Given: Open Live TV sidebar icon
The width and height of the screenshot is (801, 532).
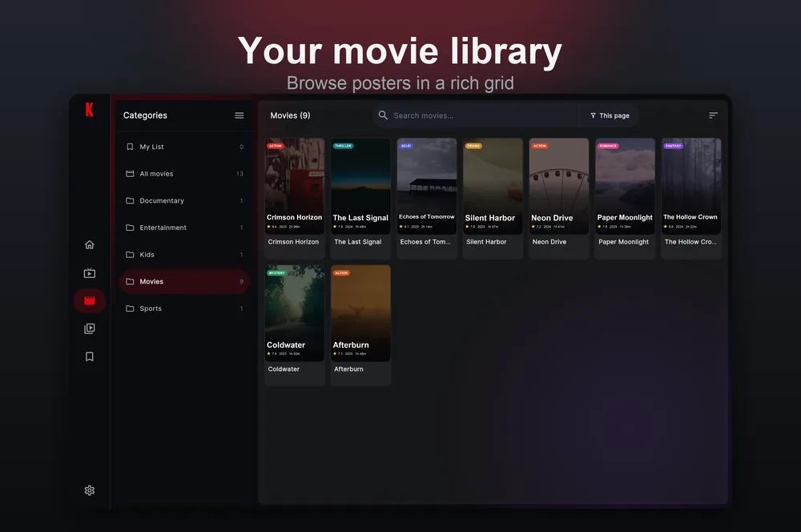Looking at the screenshot, I should pyautogui.click(x=90, y=273).
